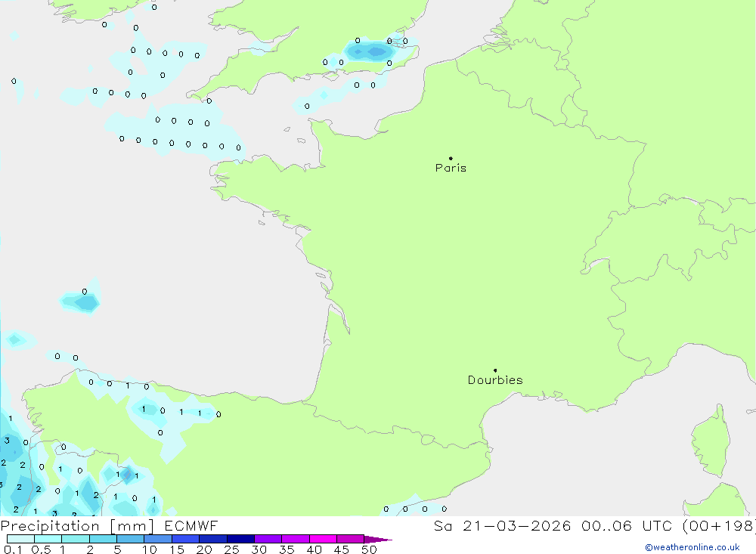Image resolution: width=756 pixels, height=554 pixels.
Task: Click the ECMWF model label
Action: (191, 525)
